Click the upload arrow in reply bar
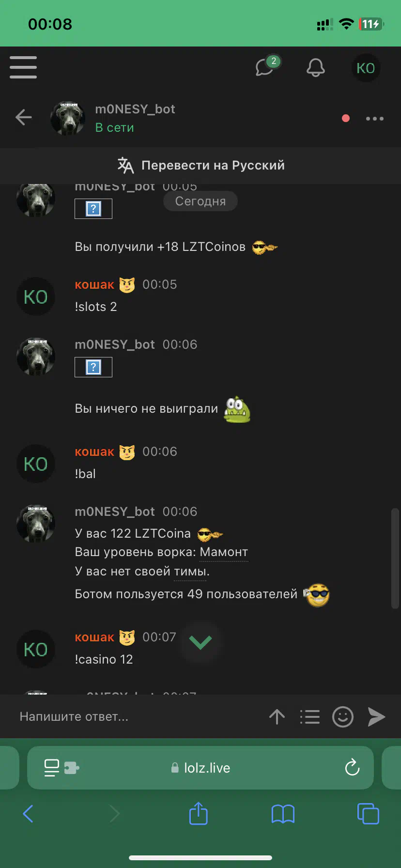Image resolution: width=401 pixels, height=868 pixels. click(277, 716)
